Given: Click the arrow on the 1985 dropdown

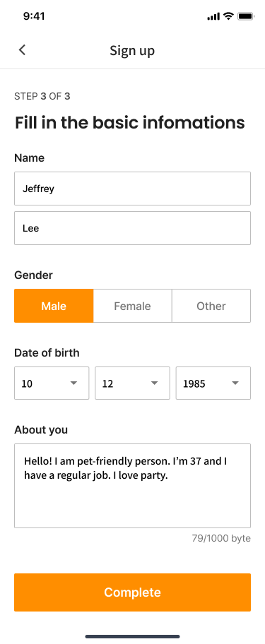Looking at the screenshot, I should 235,383.
